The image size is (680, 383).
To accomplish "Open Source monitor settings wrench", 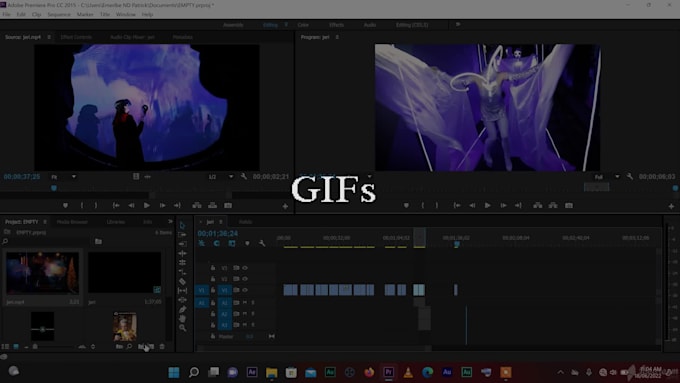I will pos(244,177).
